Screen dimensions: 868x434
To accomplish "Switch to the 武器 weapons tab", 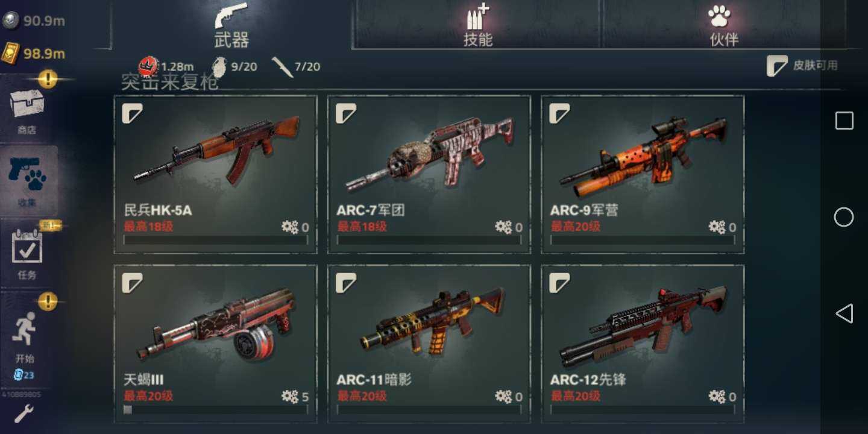I will pyautogui.click(x=231, y=25).
